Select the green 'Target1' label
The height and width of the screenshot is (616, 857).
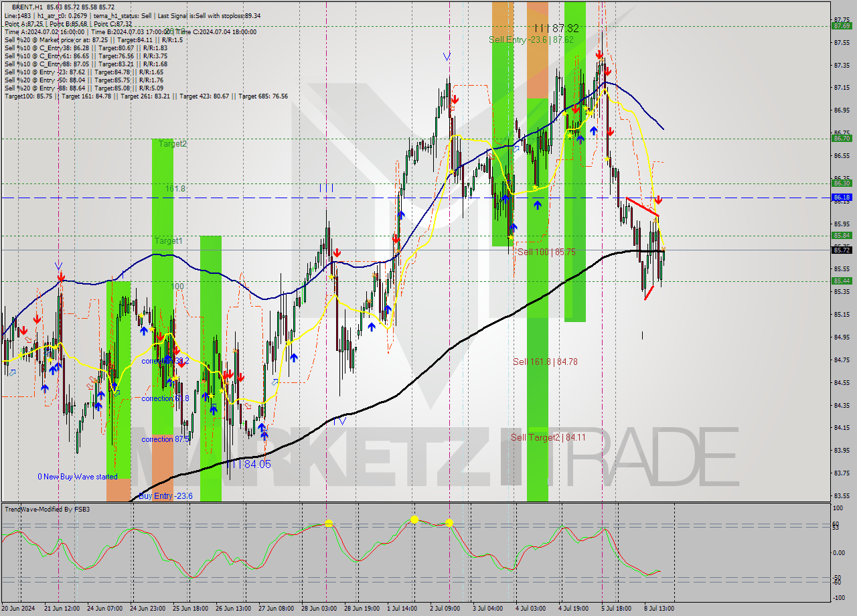click(168, 240)
